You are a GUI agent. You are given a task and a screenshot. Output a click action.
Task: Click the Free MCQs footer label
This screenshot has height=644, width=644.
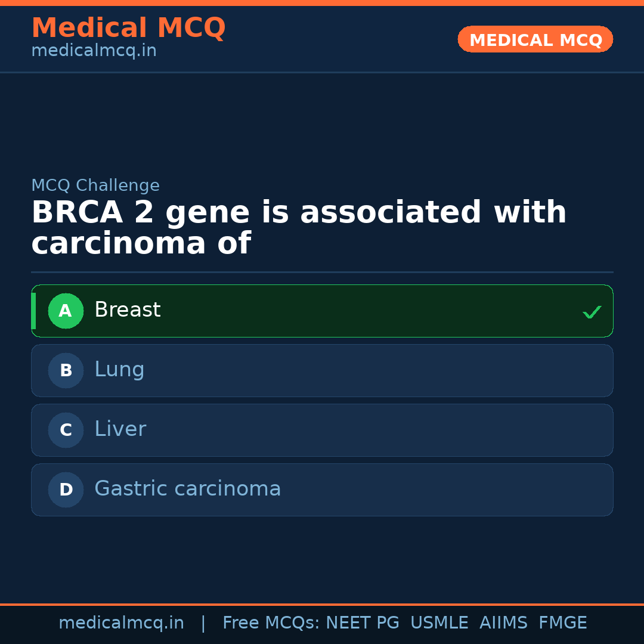click(x=271, y=623)
